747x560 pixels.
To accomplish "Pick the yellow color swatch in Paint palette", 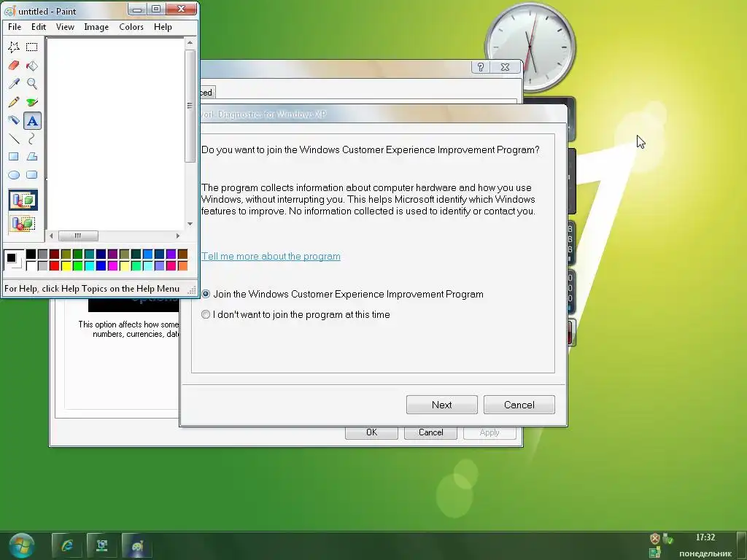I will [x=66, y=265].
